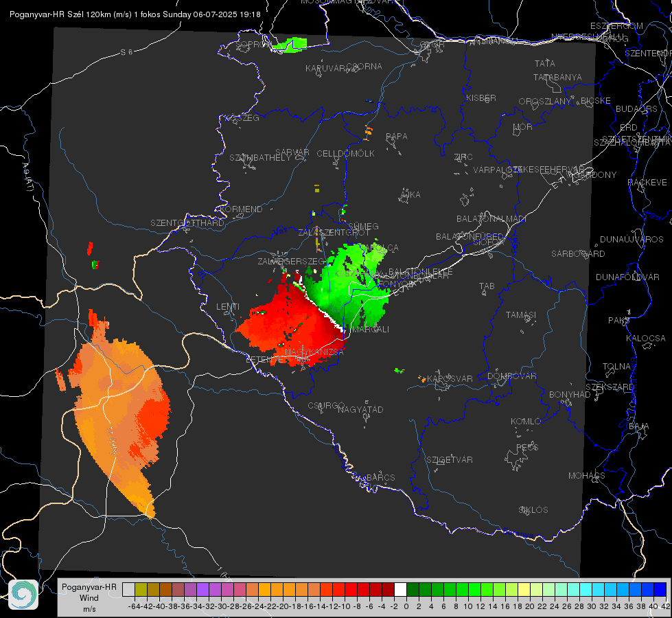The image size is (672, 618).
Task: Click the MARCALI label
Action: click(370, 330)
